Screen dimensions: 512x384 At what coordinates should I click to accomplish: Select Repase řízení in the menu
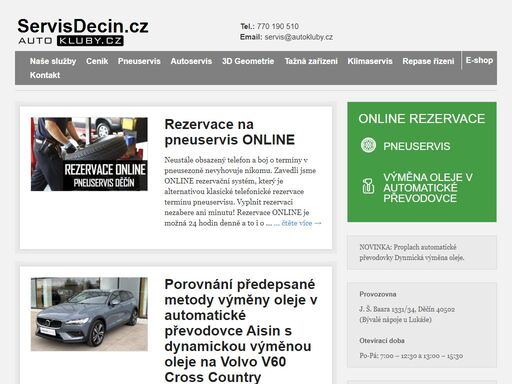click(x=428, y=61)
